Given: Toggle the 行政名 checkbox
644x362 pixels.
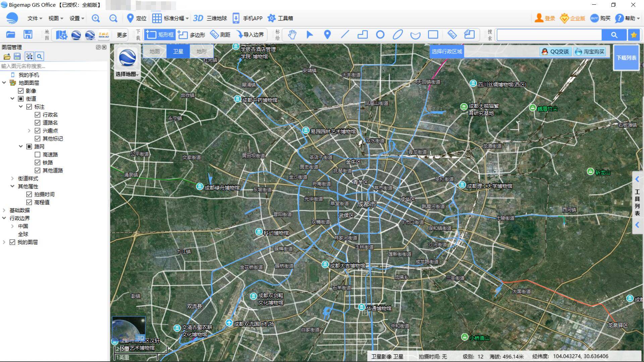Looking at the screenshot, I should click(38, 115).
